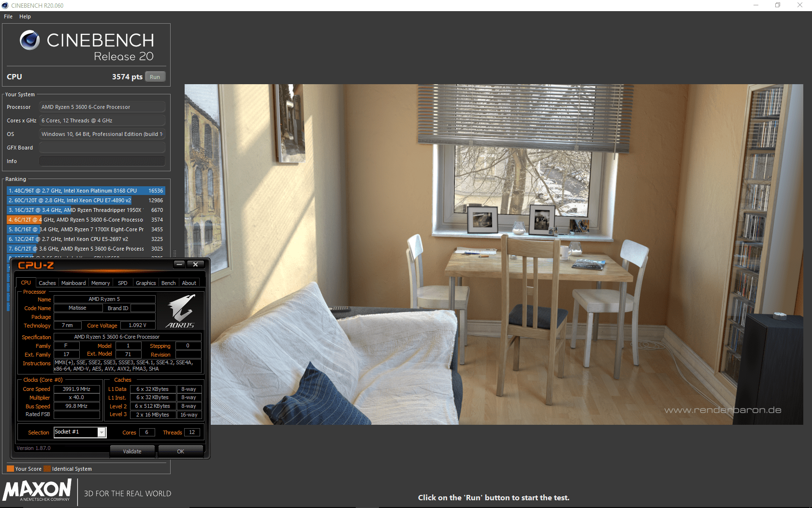Click the Threads value 12 in CPU-Z
Screen dimensions: 812x508
point(192,433)
